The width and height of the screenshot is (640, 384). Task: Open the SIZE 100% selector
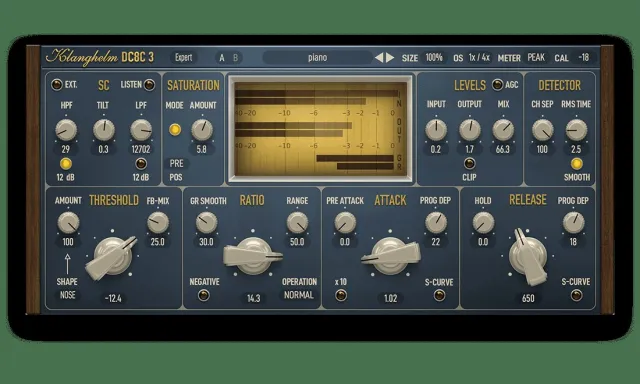coord(434,58)
